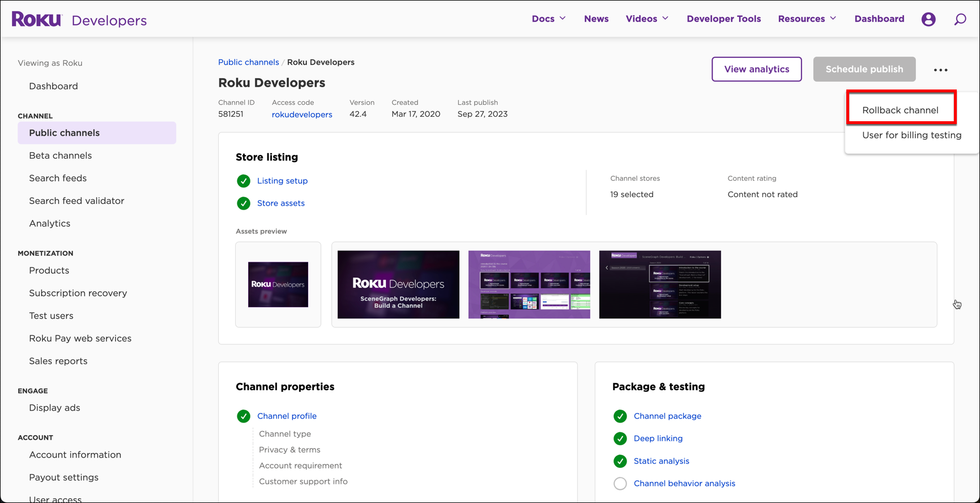Click the green check beside Channel package
The height and width of the screenshot is (503, 980).
(620, 416)
